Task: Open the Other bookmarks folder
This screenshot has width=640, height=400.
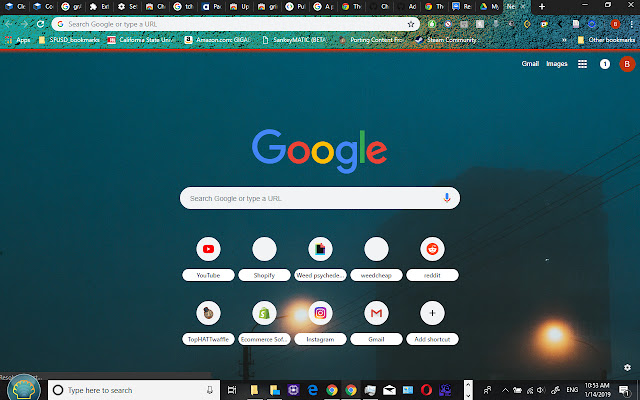Action: click(x=606, y=40)
